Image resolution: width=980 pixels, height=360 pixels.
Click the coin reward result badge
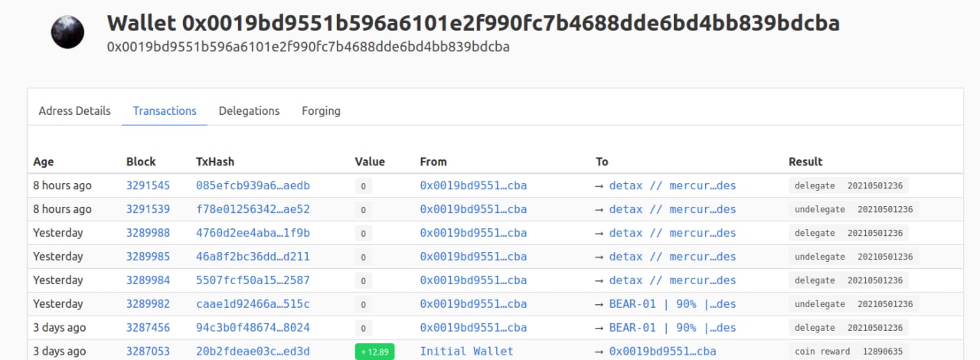pos(822,352)
